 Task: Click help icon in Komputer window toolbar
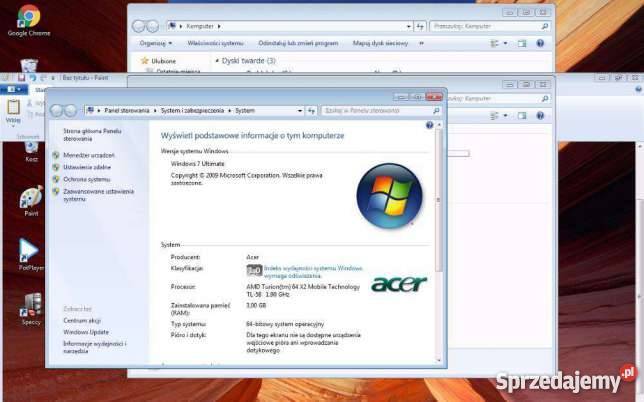click(540, 43)
